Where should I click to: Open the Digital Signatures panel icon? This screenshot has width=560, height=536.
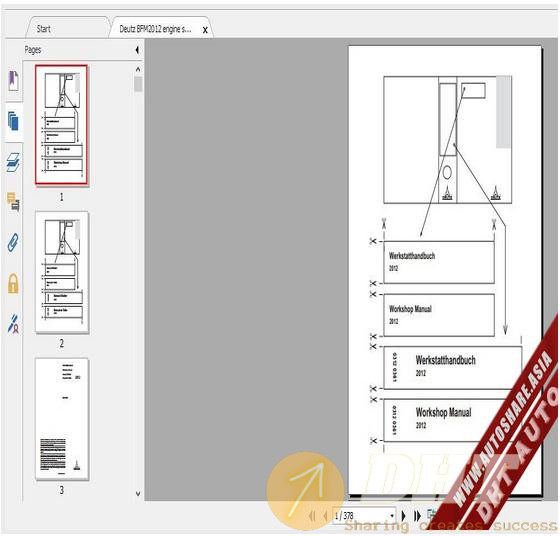(13, 324)
